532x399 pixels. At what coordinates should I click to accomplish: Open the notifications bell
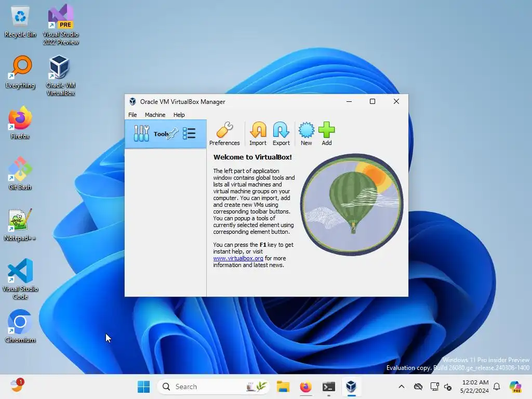coord(497,387)
